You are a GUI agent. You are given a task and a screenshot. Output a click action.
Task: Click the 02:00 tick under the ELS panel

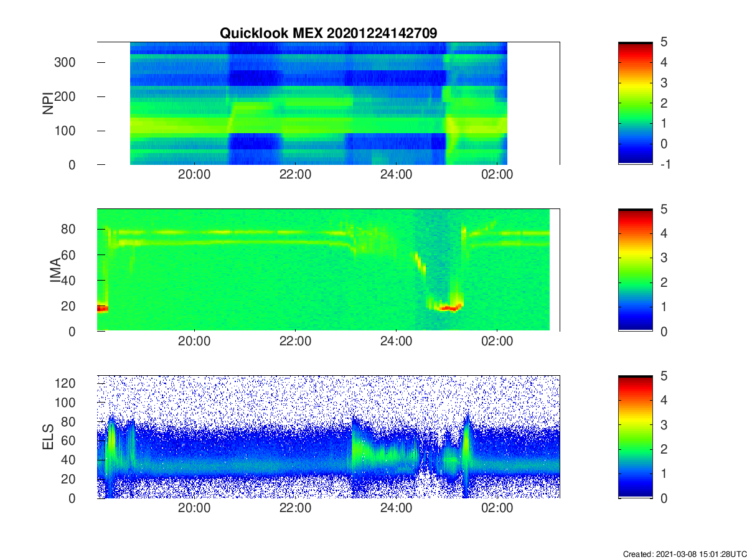[x=497, y=508]
